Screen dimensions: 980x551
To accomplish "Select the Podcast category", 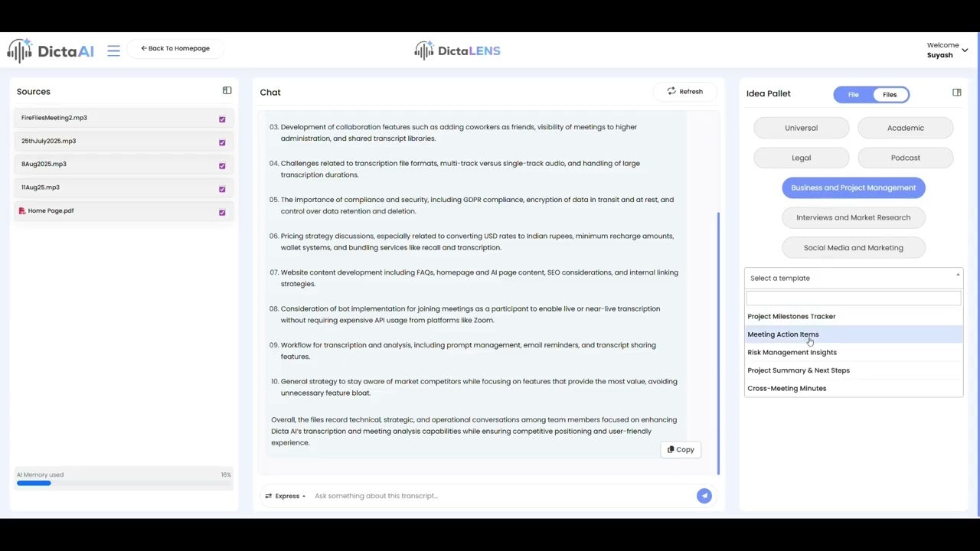I will pos(905,158).
